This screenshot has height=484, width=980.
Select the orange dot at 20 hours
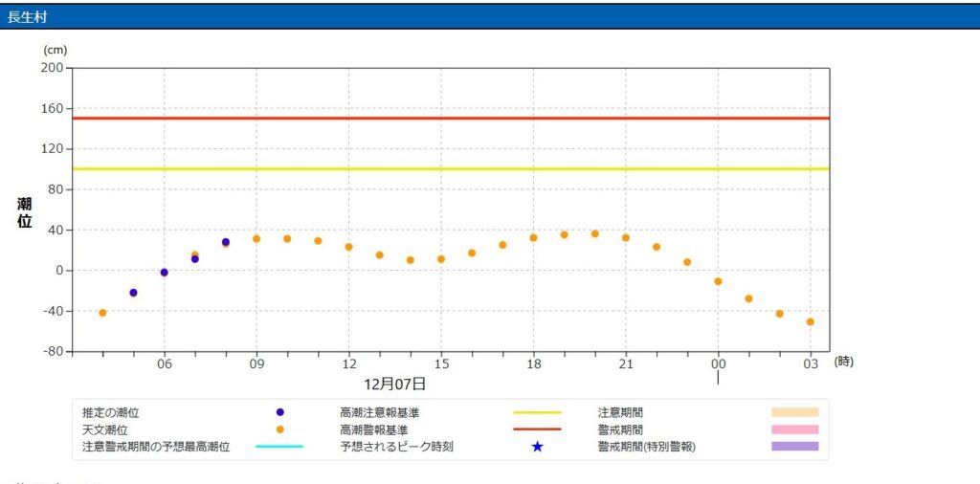click(595, 233)
